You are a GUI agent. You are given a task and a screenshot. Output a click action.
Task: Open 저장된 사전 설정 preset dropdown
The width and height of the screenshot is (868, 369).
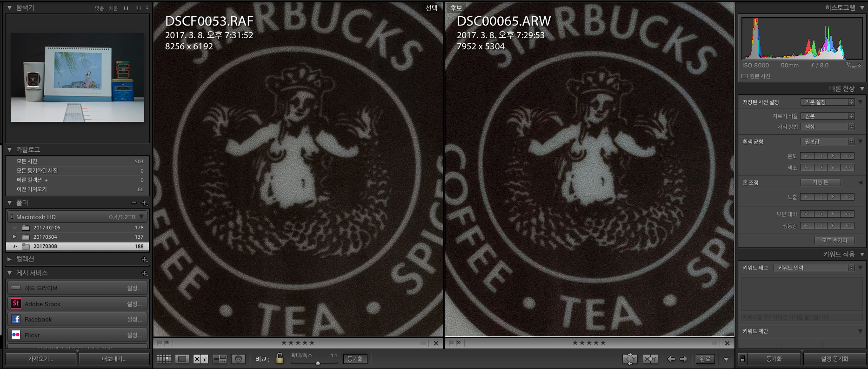[x=828, y=102]
